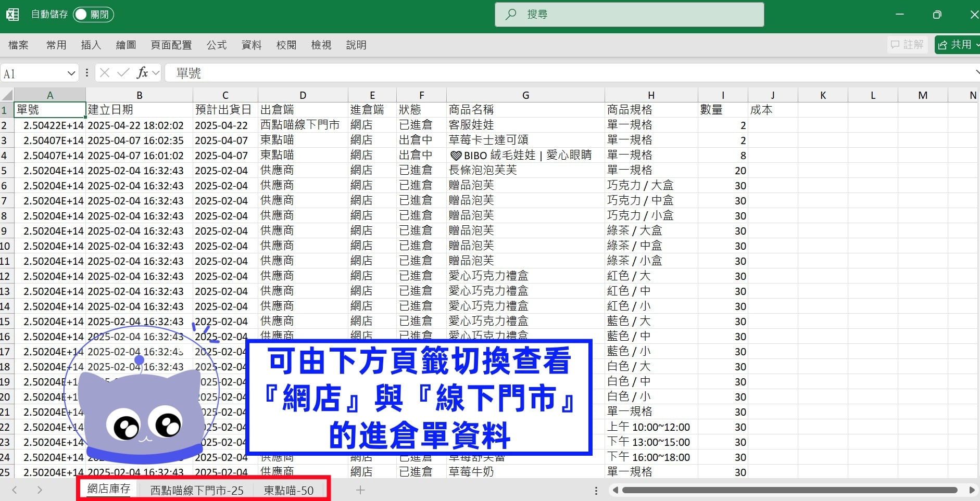Select column G header
This screenshot has width=980, height=501.
click(x=525, y=95)
